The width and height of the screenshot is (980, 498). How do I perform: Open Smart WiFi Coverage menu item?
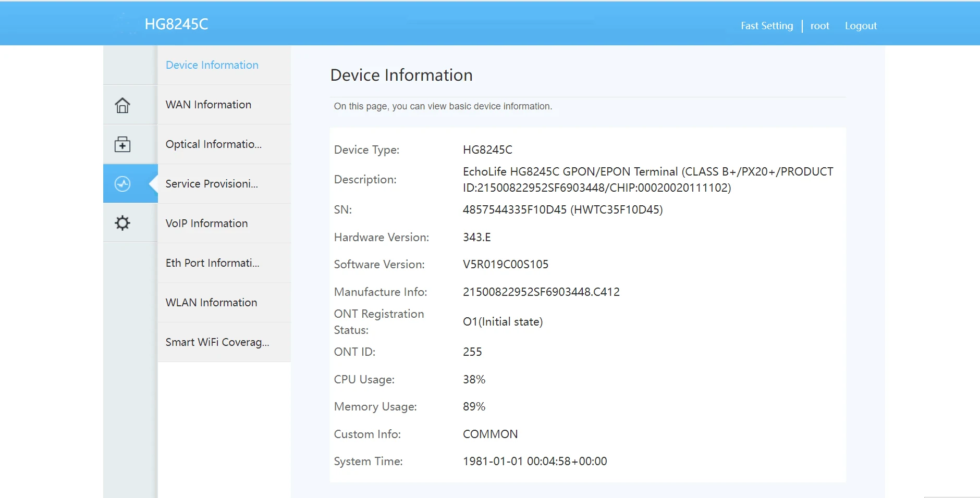217,342
